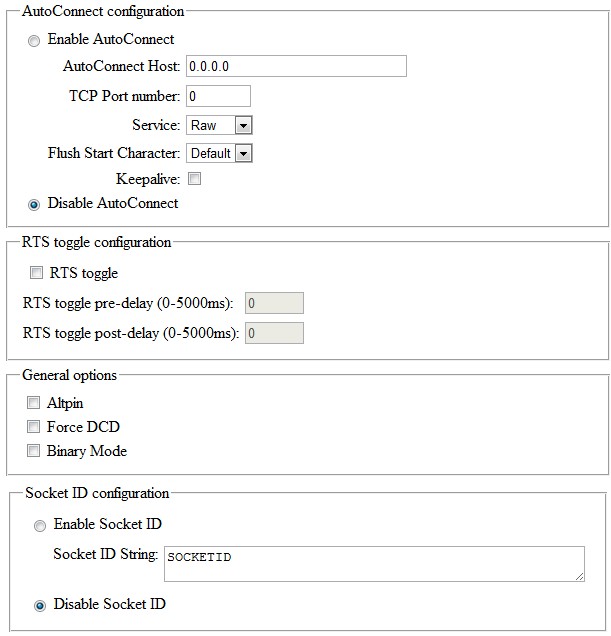Viewport: 611px width, 636px height.
Task: Open the Service dropdown showing Raw
Action: coord(219,125)
